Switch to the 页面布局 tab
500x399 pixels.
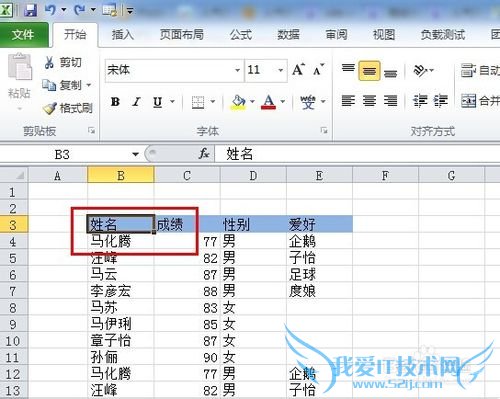point(182,35)
